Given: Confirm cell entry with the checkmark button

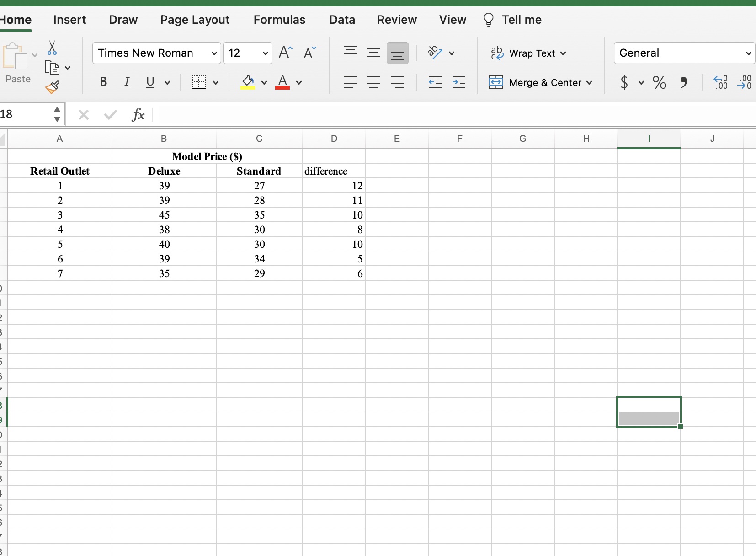Looking at the screenshot, I should 110,114.
